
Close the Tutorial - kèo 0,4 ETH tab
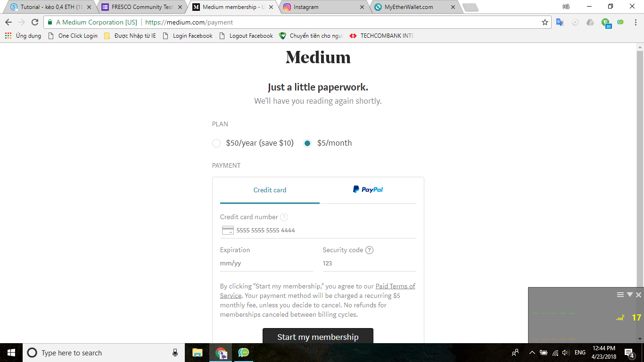(x=89, y=7)
